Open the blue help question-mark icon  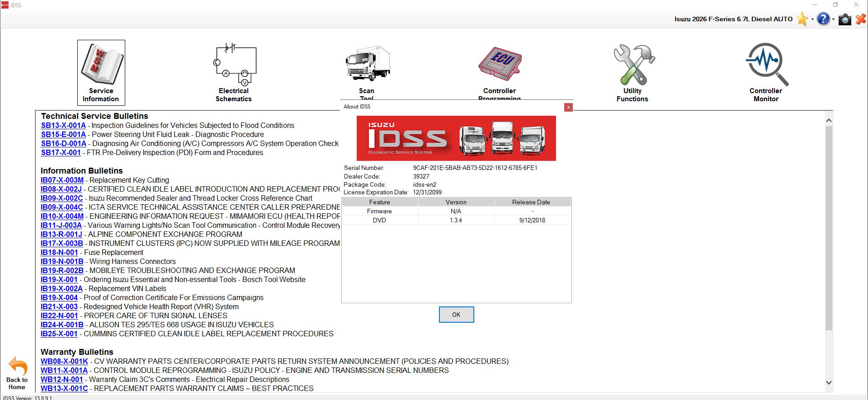pos(824,19)
